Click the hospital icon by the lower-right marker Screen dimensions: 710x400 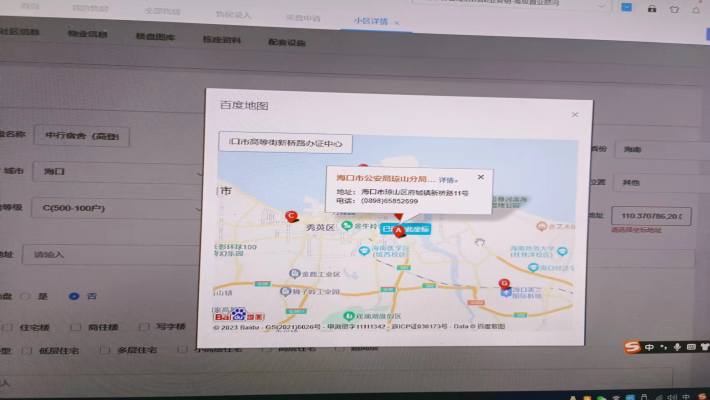tap(506, 293)
